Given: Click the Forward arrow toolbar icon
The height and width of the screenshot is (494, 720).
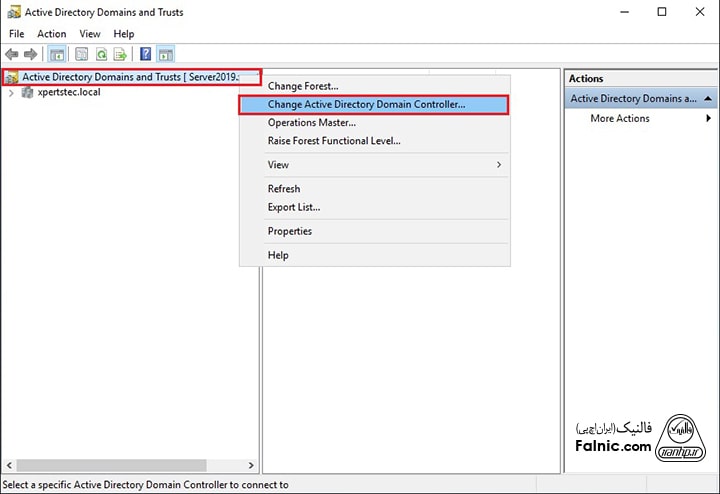Looking at the screenshot, I should [x=30, y=54].
